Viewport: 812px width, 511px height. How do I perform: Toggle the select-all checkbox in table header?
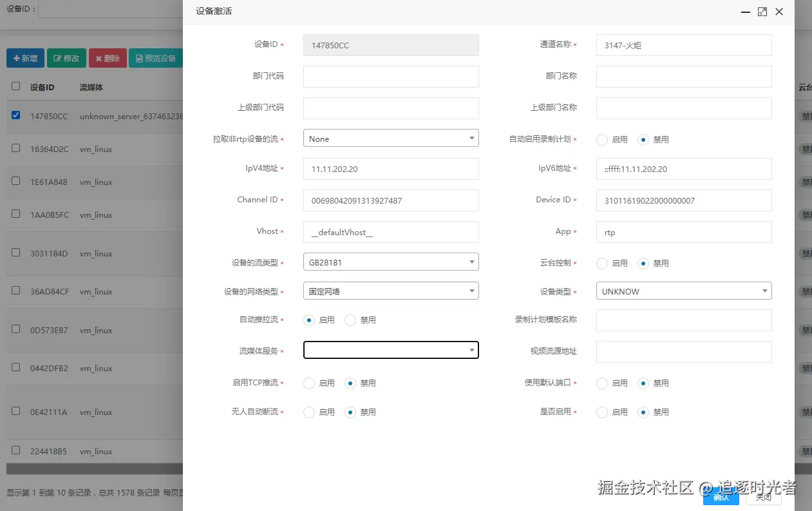pyautogui.click(x=16, y=86)
